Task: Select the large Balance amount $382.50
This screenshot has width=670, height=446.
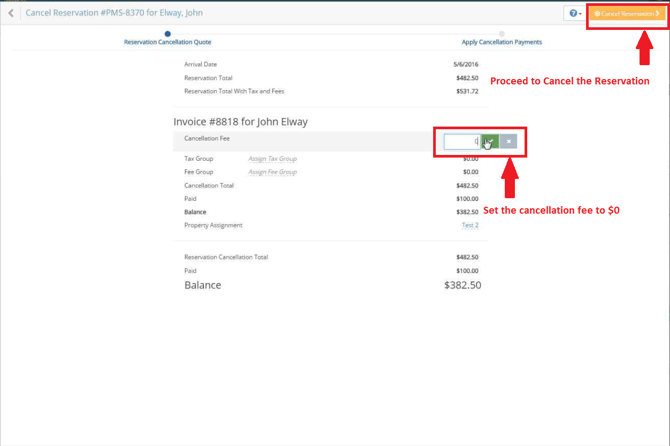Action: [462, 285]
